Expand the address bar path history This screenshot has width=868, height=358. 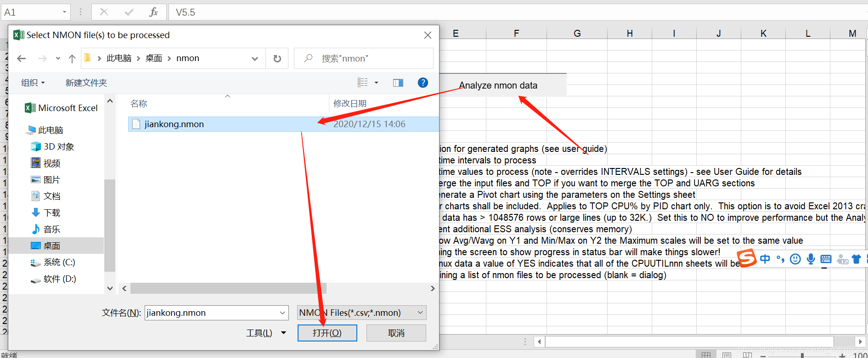point(255,58)
